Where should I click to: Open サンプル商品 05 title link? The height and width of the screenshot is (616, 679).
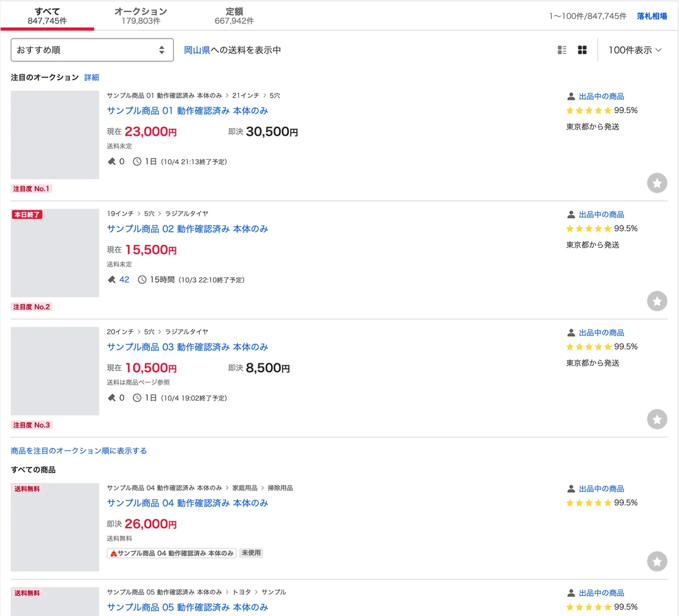point(188,607)
